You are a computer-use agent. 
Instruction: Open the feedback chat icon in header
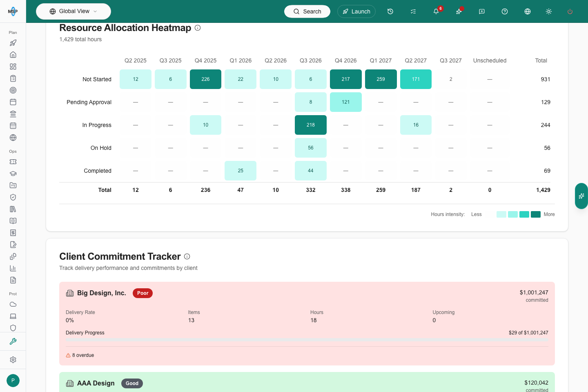point(482,11)
